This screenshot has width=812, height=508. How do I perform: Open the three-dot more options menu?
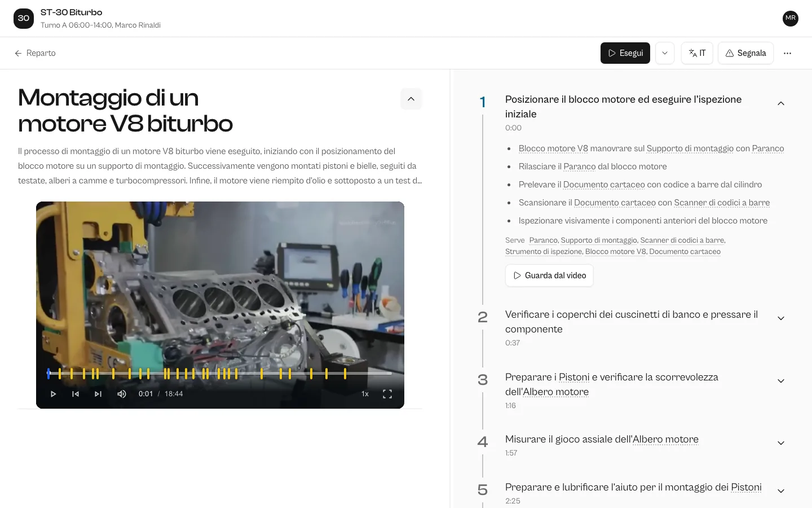(787, 53)
